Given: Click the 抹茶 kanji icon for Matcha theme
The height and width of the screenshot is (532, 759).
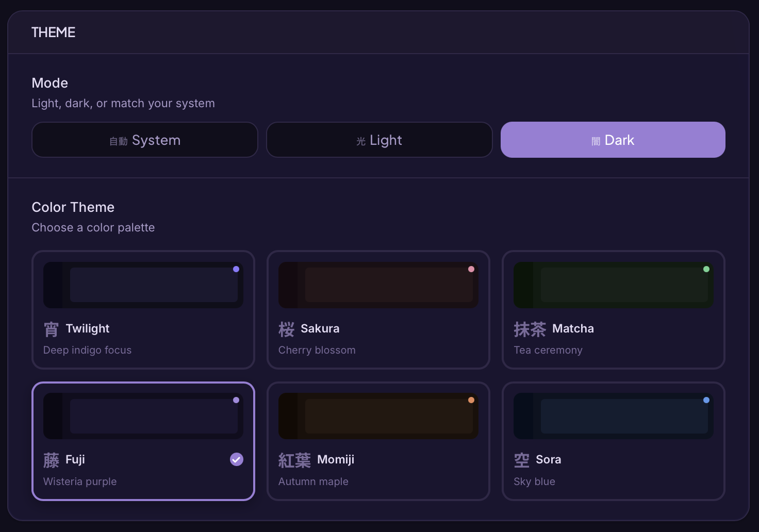Looking at the screenshot, I should [x=530, y=328].
